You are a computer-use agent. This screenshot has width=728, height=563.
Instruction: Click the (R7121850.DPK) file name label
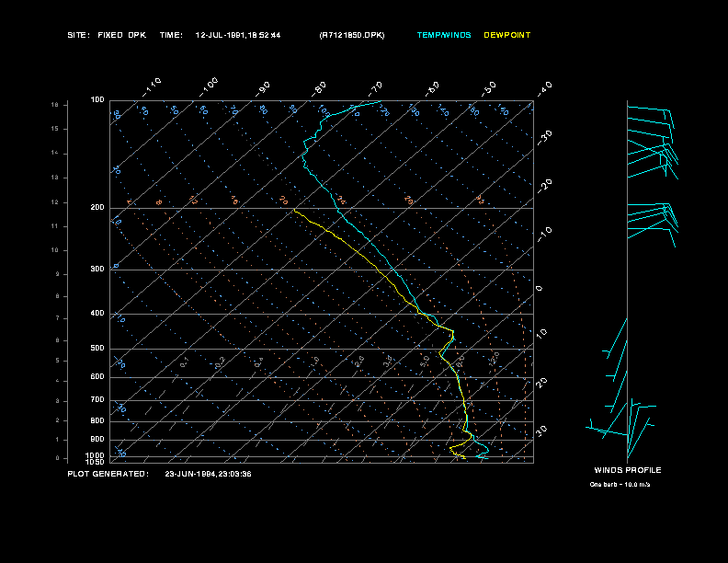point(352,35)
